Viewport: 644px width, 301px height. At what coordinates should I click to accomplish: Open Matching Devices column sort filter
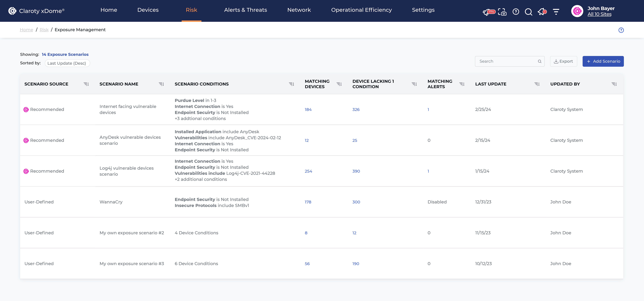click(339, 84)
